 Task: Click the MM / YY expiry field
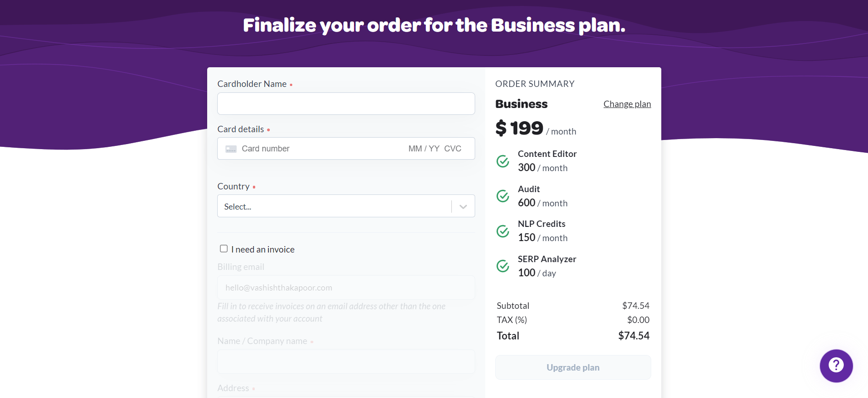click(422, 148)
